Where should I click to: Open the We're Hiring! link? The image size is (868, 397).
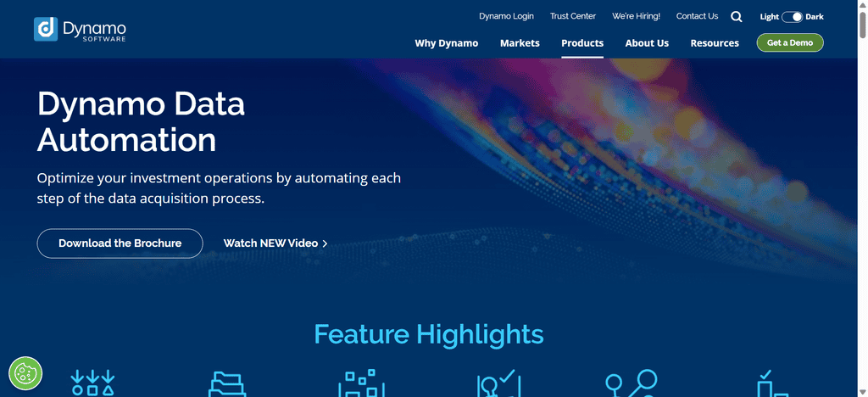tap(636, 16)
